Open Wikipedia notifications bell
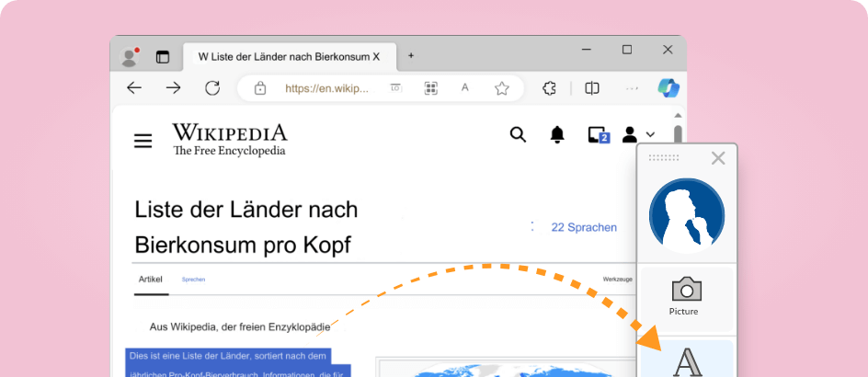This screenshot has height=377, width=868. tap(557, 134)
